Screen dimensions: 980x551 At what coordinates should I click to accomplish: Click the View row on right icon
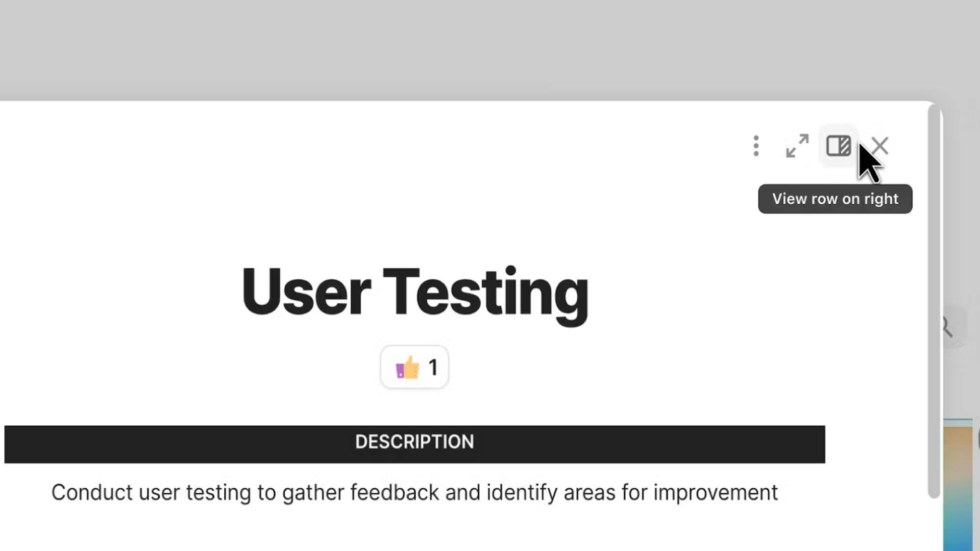tap(838, 146)
